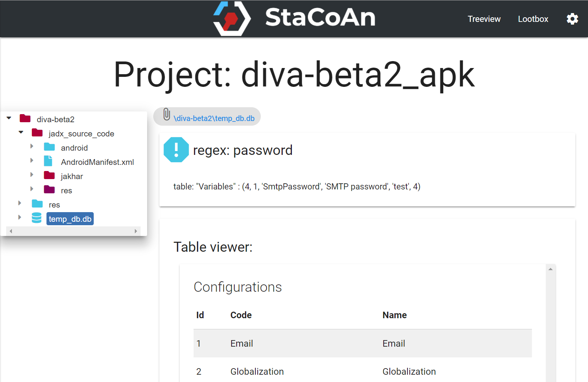Select top-level res tree label
588x382 pixels.
coord(54,205)
